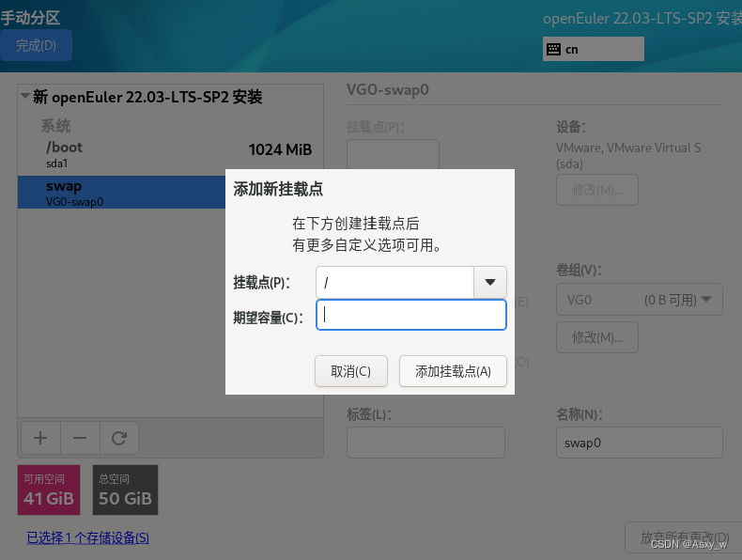Click the 完成(D) button
Screen dimensions: 742x560
36,45
